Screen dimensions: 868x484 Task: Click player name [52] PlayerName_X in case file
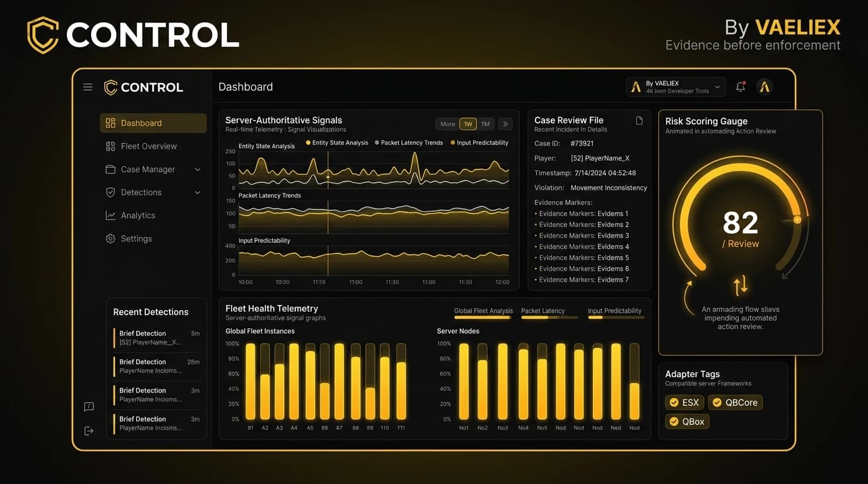pos(600,158)
